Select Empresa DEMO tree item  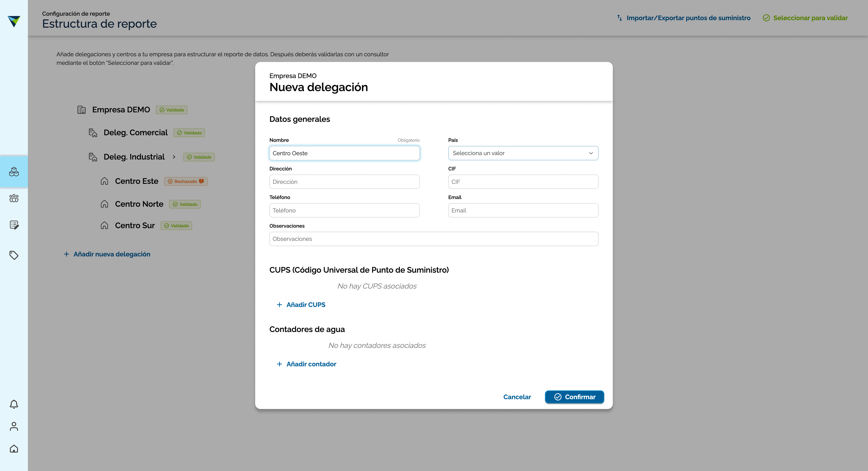pos(121,110)
